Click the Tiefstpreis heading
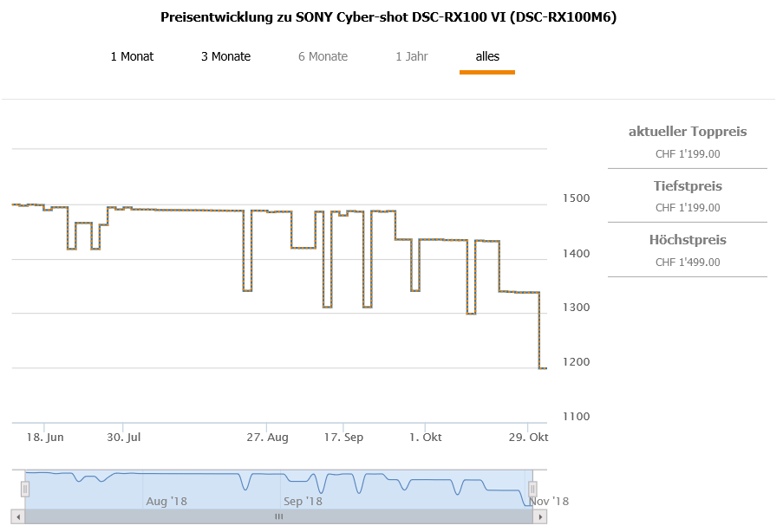Viewport: 783px width, 532px height. point(688,186)
